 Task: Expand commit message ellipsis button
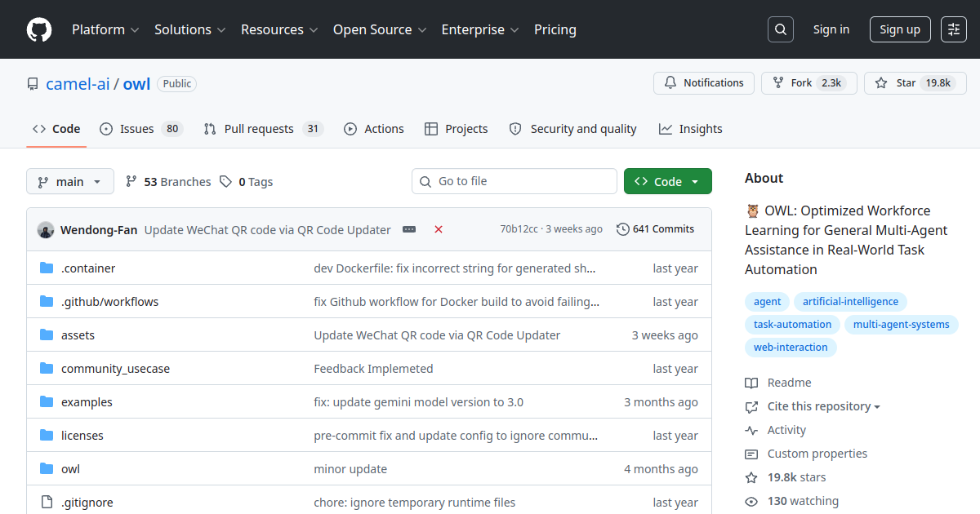(409, 230)
